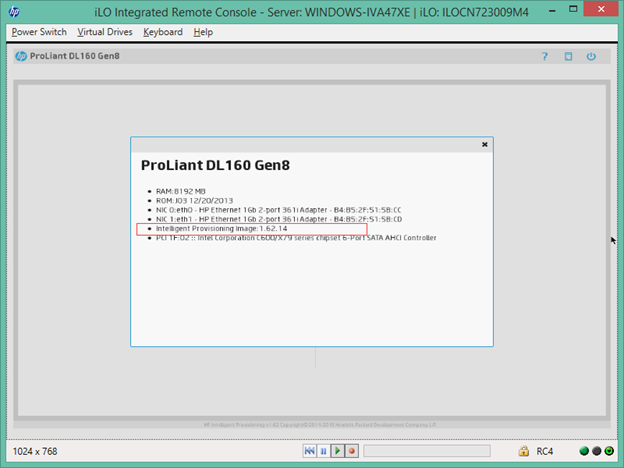Select the RAM:8192 MB line
This screenshot has height=468, width=624.
point(181,191)
